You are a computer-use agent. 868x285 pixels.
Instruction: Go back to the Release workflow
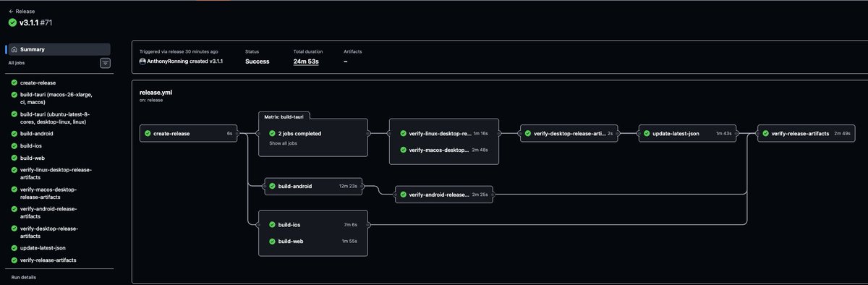tap(22, 12)
